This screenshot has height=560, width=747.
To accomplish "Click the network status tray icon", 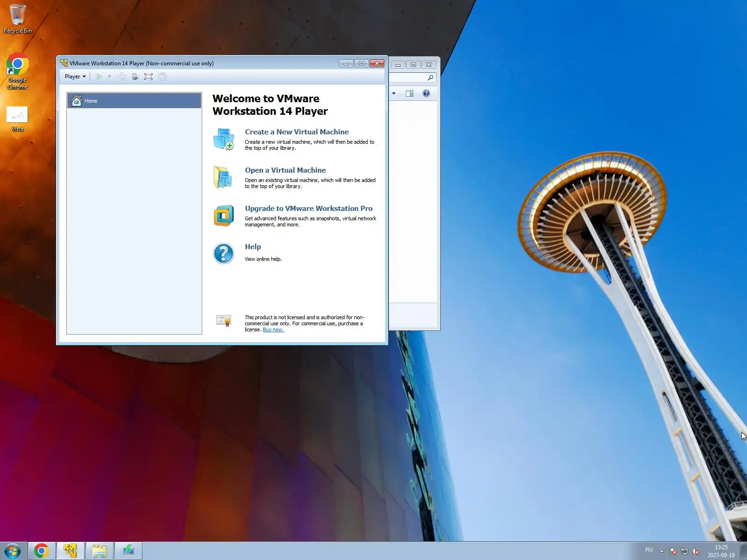I will [684, 551].
